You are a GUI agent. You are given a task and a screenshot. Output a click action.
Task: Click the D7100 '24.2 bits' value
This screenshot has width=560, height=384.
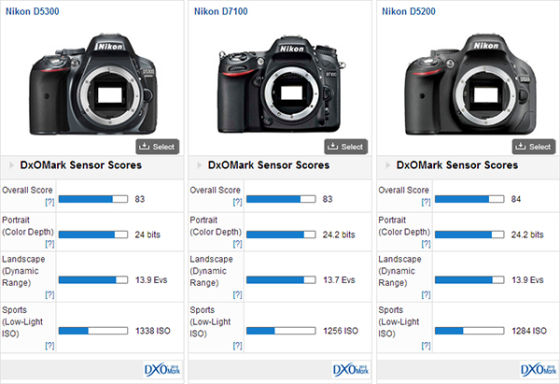(339, 235)
